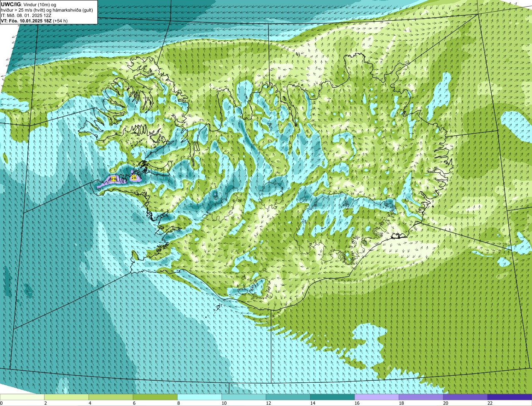The width and height of the screenshot is (532, 406).
Task: Select the palest 0–2 legend swatch
Action: point(22,397)
